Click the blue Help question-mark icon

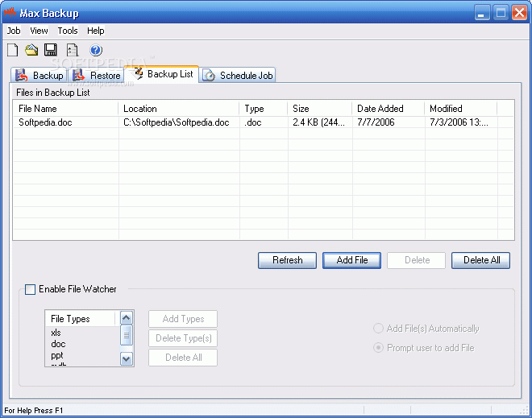[96, 50]
